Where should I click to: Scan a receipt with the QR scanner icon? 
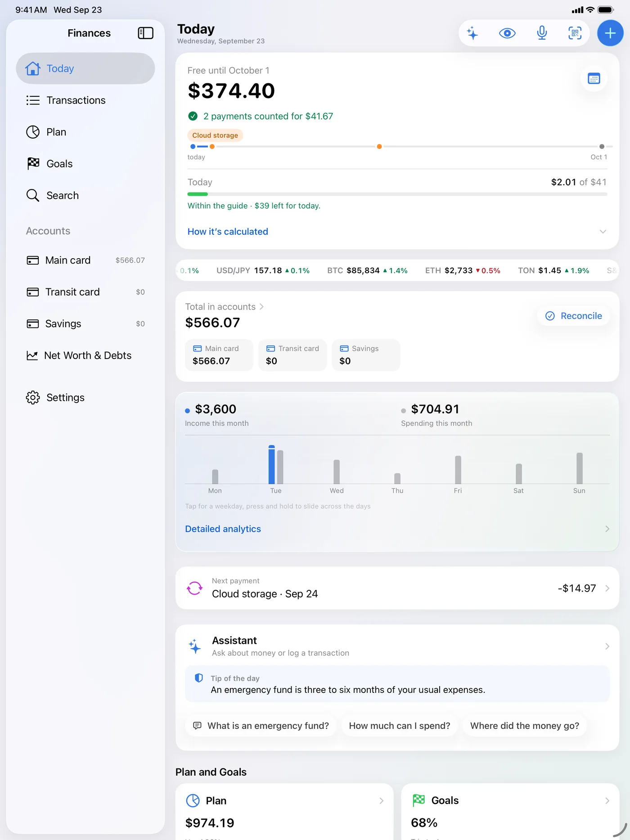[x=575, y=33]
